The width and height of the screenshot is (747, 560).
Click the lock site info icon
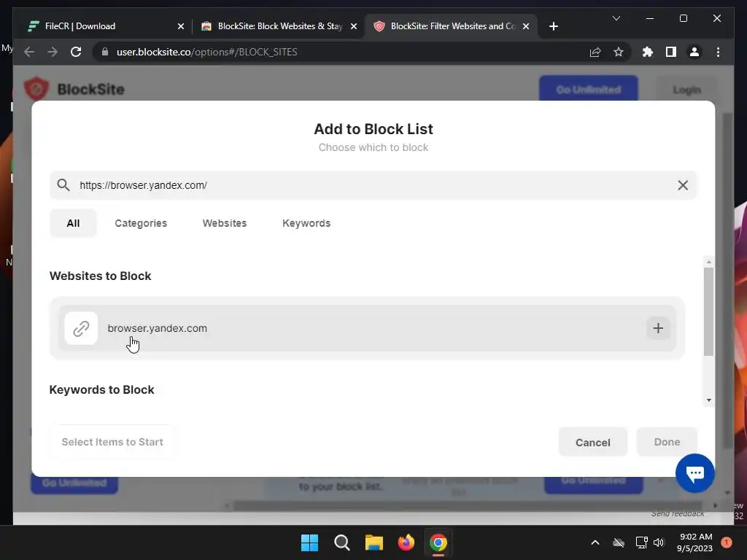tap(105, 52)
